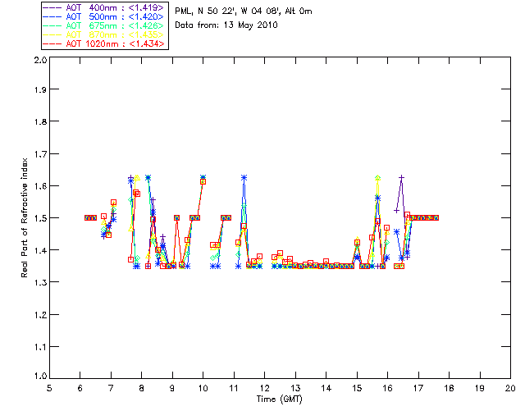
Task: Click the AOT 400nm legend entry
Action: (x=104, y=7)
